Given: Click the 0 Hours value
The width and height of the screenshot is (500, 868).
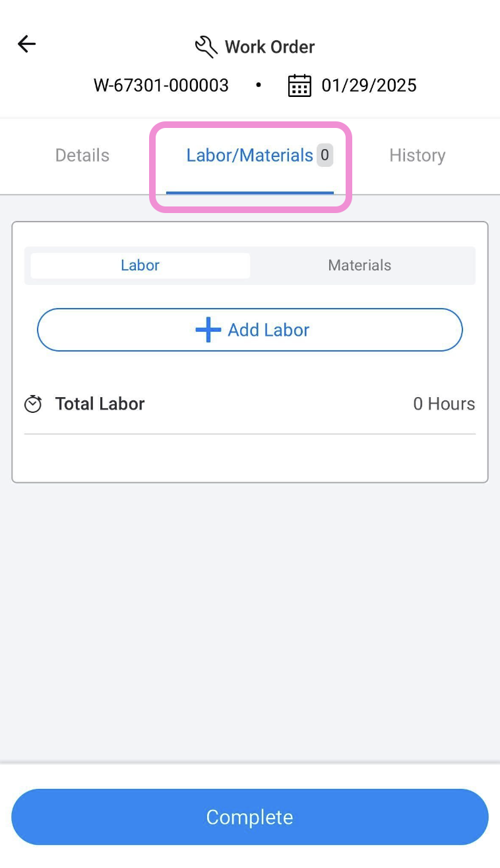Looking at the screenshot, I should (444, 404).
